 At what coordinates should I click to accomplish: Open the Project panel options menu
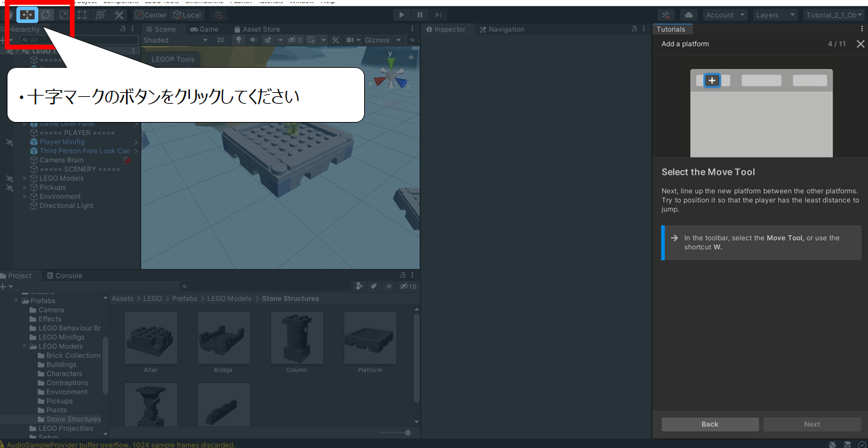point(413,275)
